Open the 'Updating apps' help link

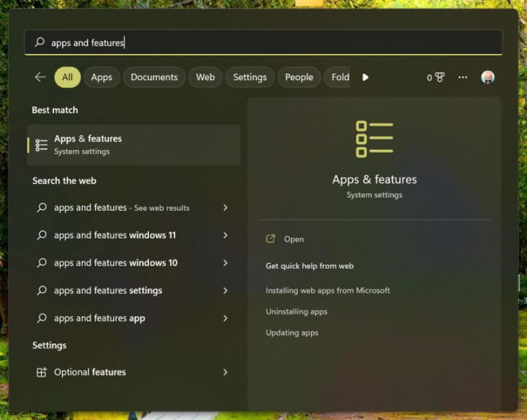[292, 332]
